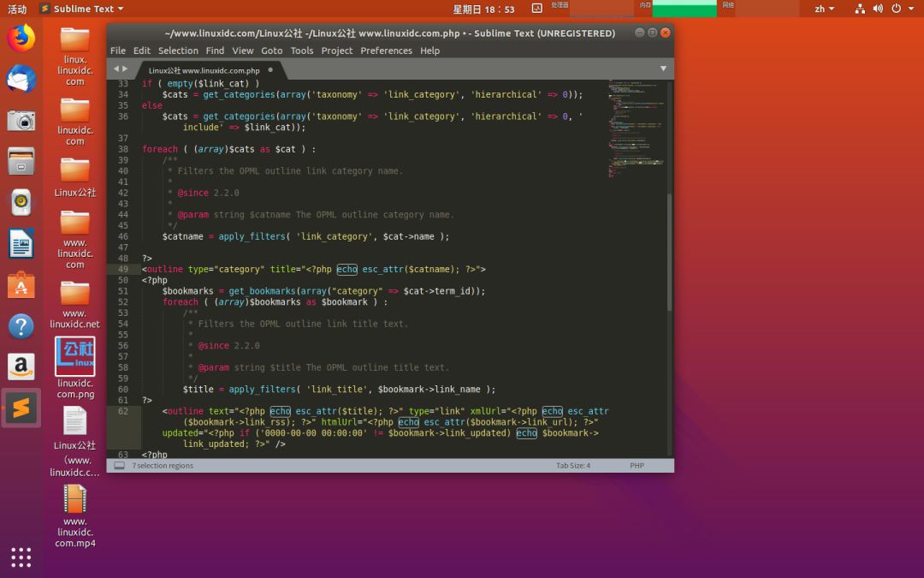
Task: Click the vertical scrollbar thumb in editor
Action: [x=669, y=252]
